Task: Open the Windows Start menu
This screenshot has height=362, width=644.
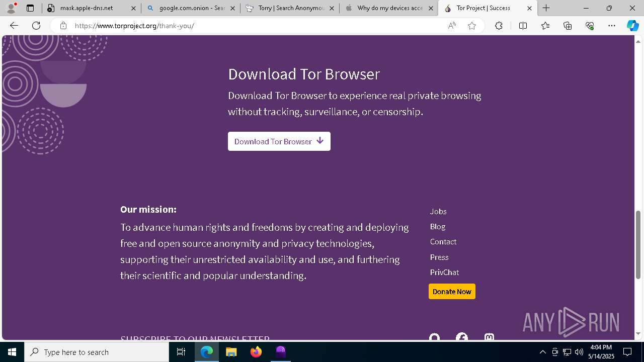Action: tap(12, 352)
